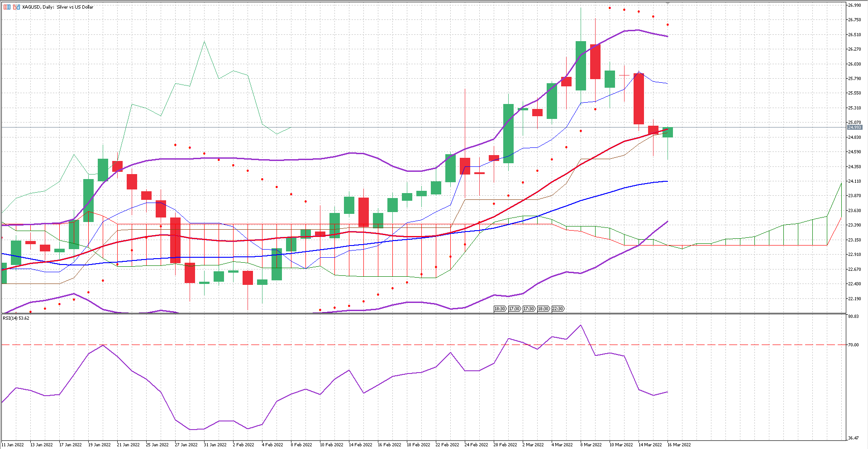
Task: Click the 26.990 level on price scale
Action: click(854, 5)
